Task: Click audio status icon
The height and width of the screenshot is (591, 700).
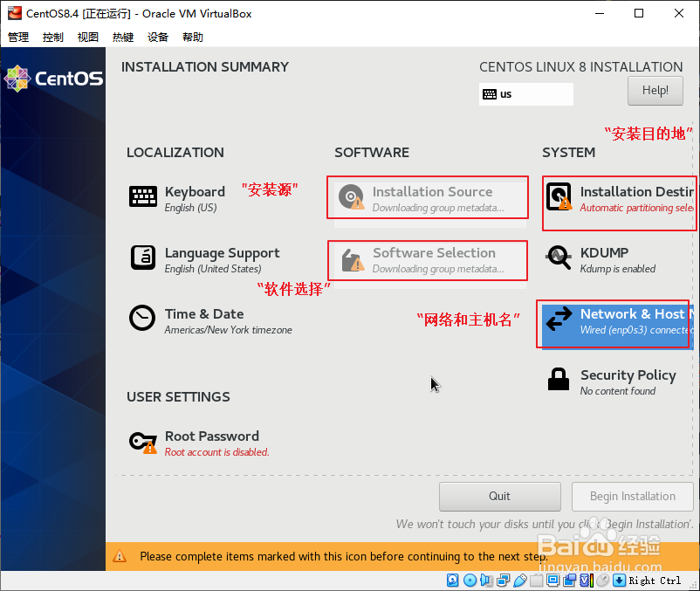Action: click(x=486, y=580)
